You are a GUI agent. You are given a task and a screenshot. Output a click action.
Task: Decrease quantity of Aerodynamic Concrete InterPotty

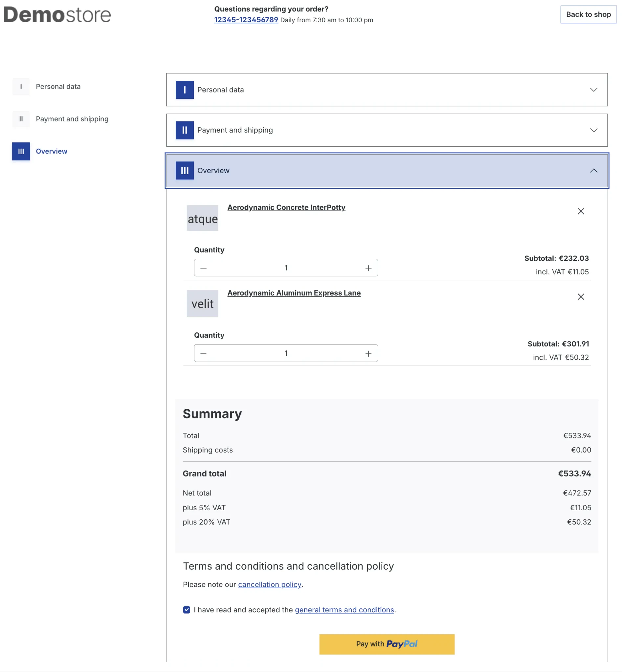203,268
